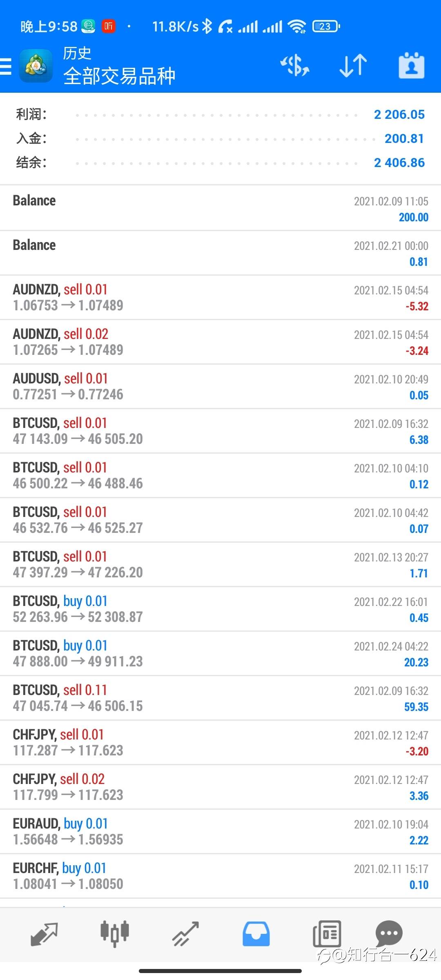Select the EURAUD buy 0.01 trade
The width and height of the screenshot is (441, 980).
click(220, 831)
